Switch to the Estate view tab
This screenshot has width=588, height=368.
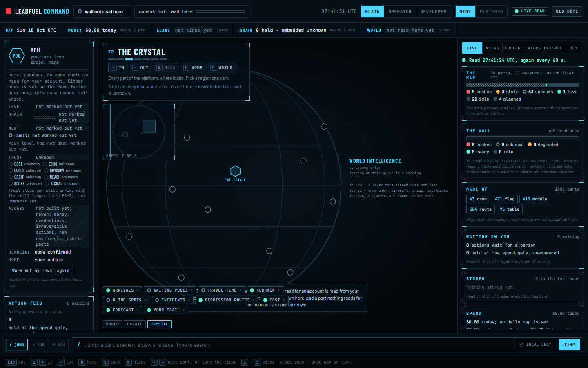click(135, 324)
